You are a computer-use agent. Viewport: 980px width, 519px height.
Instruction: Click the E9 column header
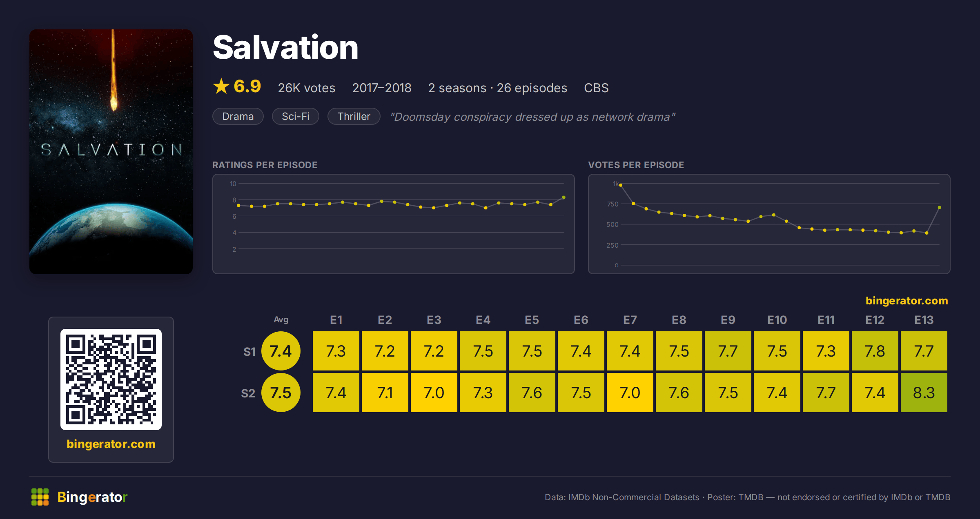click(728, 320)
